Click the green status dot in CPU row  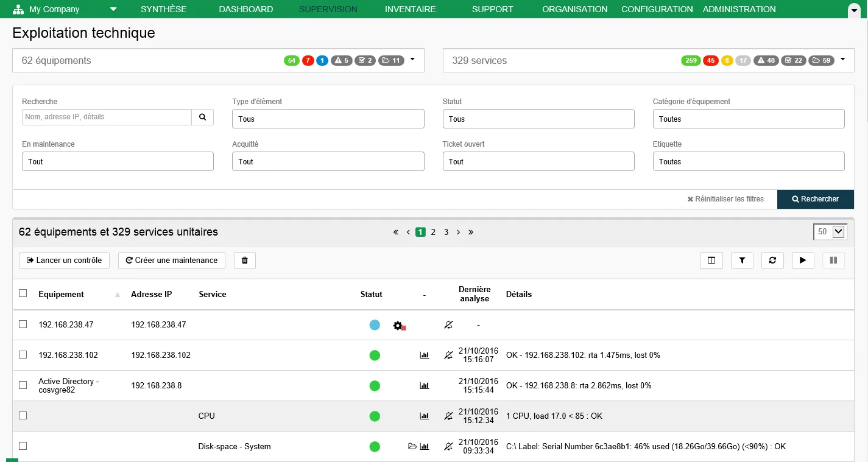[375, 416]
